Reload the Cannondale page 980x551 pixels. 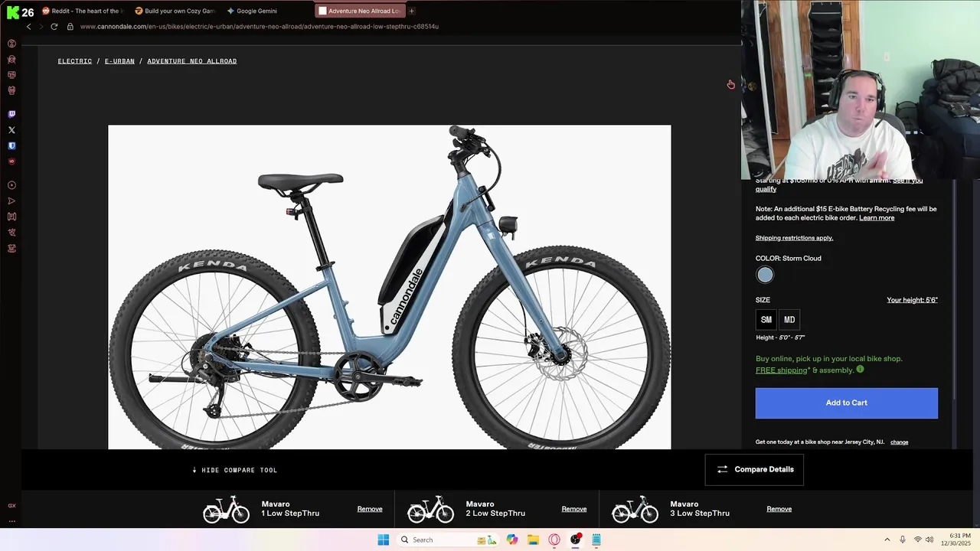54,26
